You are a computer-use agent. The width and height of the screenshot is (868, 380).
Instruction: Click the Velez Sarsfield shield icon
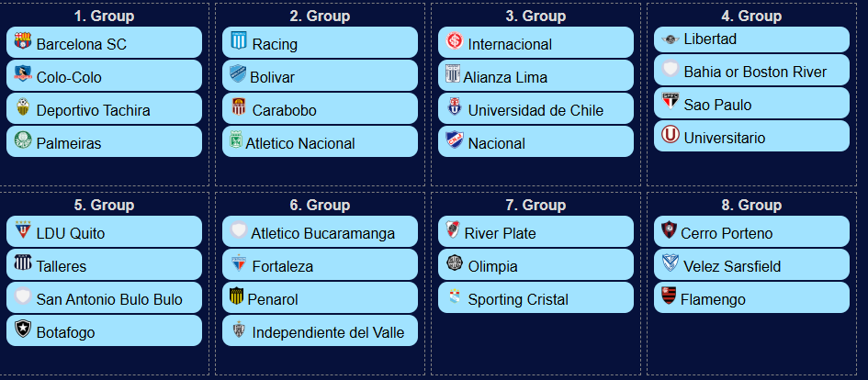pyautogui.click(x=671, y=263)
